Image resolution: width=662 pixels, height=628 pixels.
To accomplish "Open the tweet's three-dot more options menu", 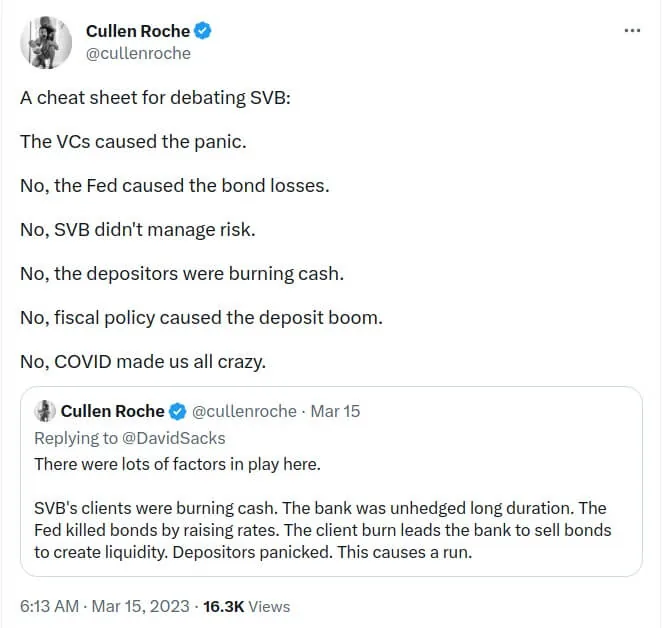I will click(x=632, y=31).
